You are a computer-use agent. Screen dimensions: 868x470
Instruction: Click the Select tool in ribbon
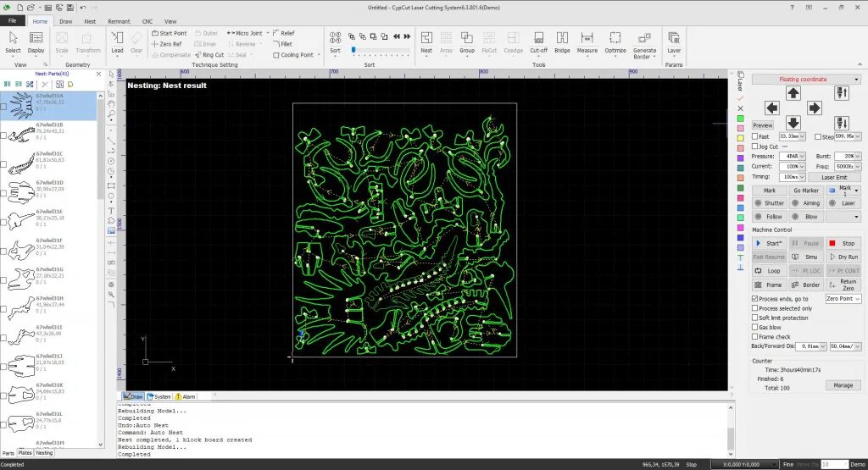13,42
